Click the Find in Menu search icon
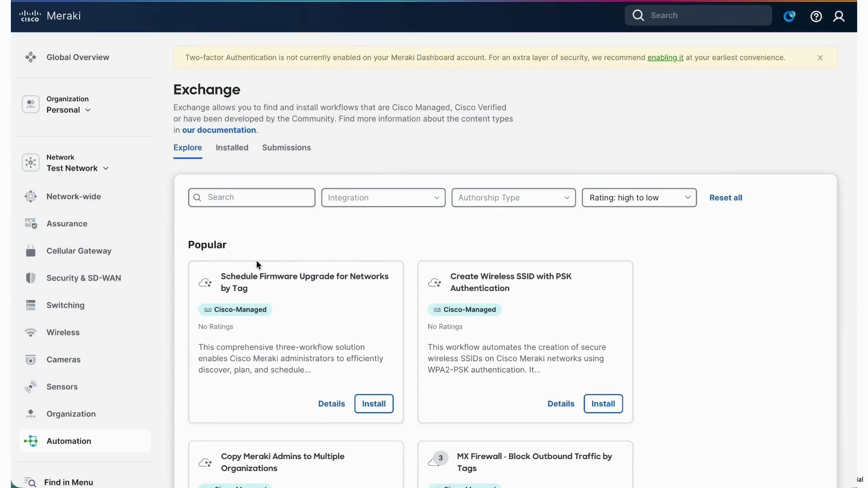868x488 pixels. [x=30, y=482]
